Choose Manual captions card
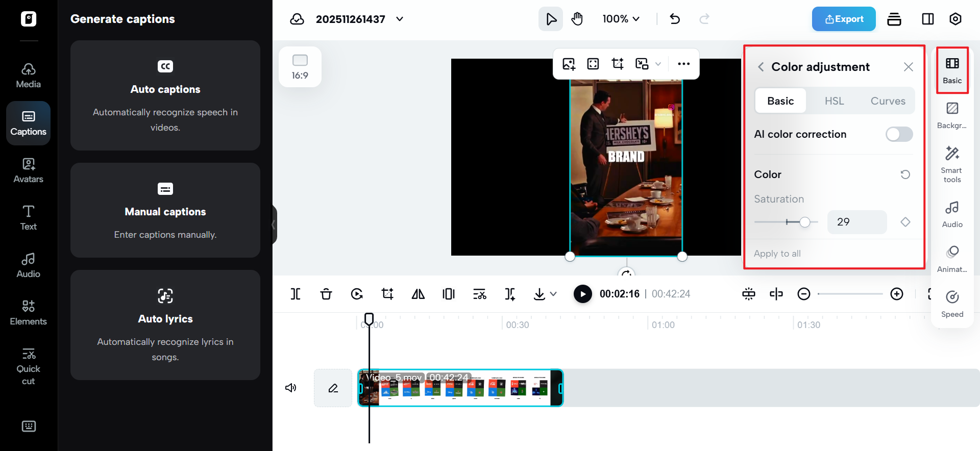980x451 pixels. click(x=165, y=210)
